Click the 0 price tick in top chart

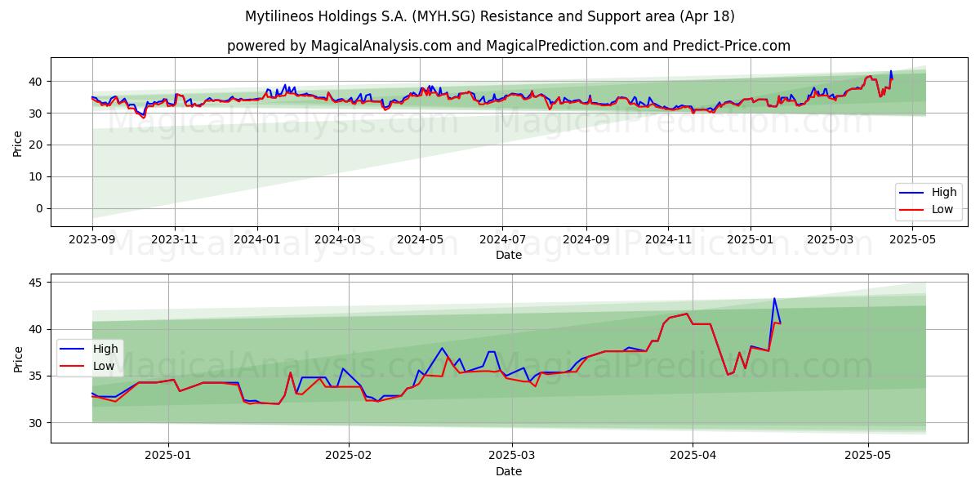pos(41,208)
